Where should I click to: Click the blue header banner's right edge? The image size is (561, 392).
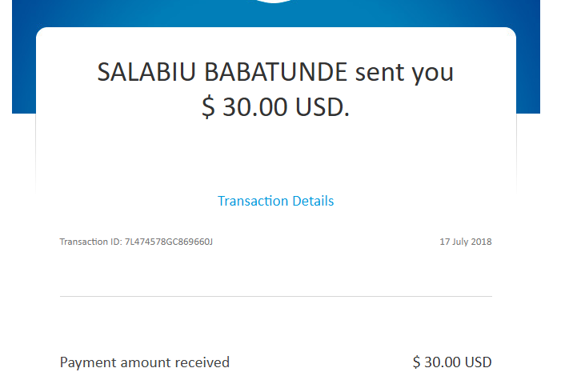(x=528, y=64)
